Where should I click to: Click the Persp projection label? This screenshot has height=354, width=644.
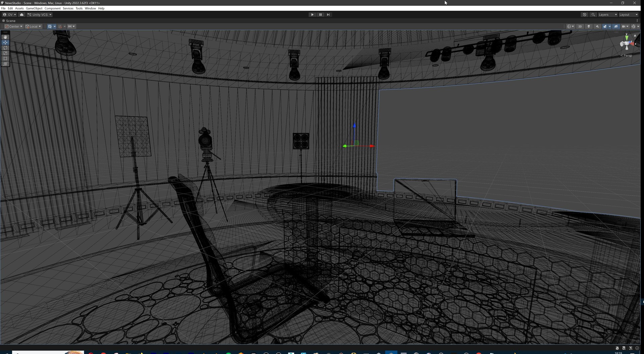pos(627,56)
